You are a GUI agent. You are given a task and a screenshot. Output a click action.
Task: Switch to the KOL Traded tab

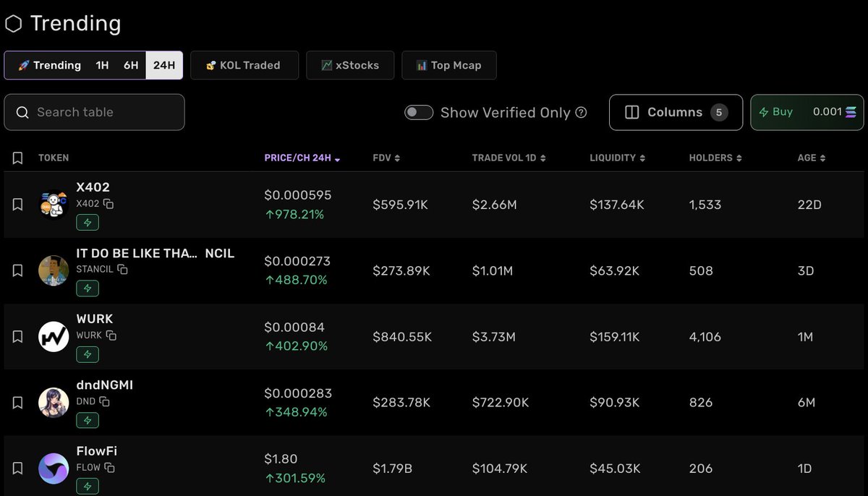(x=244, y=65)
